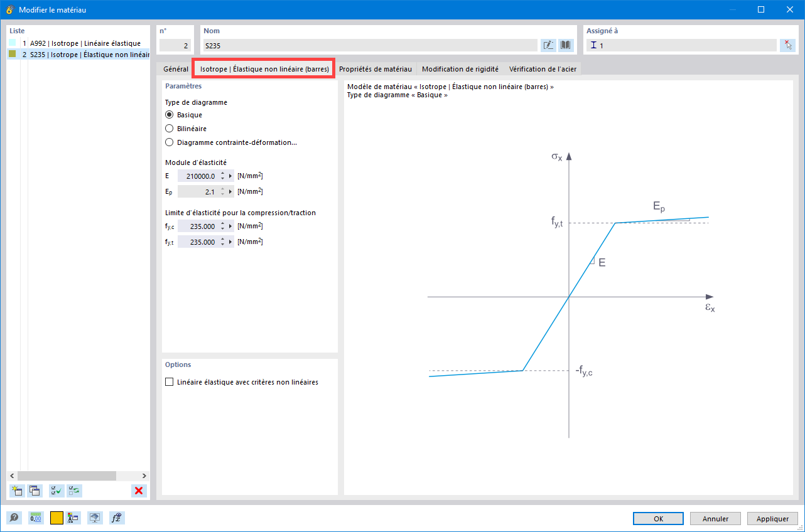
Task: Open the Général tab
Action: 176,69
